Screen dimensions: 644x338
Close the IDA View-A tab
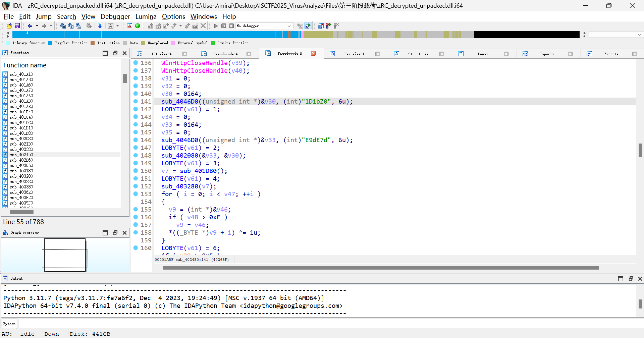(185, 54)
